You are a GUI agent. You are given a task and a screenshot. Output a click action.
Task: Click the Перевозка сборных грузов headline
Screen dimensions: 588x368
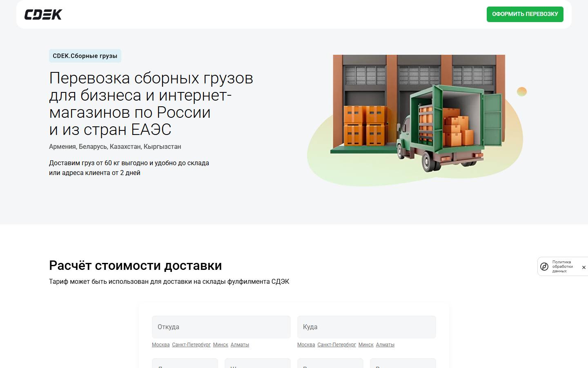(151, 104)
